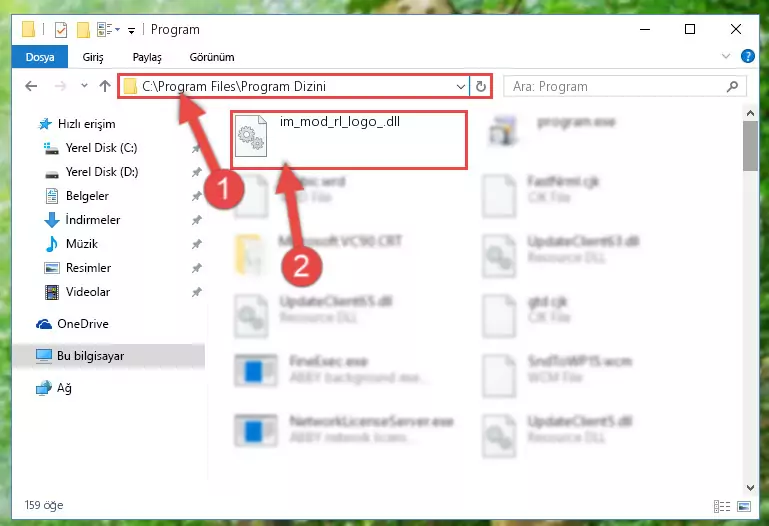The image size is (769, 526).
Task: Select the NetworkLicenseServer.exe file icon
Action: pyautogui.click(x=256, y=431)
